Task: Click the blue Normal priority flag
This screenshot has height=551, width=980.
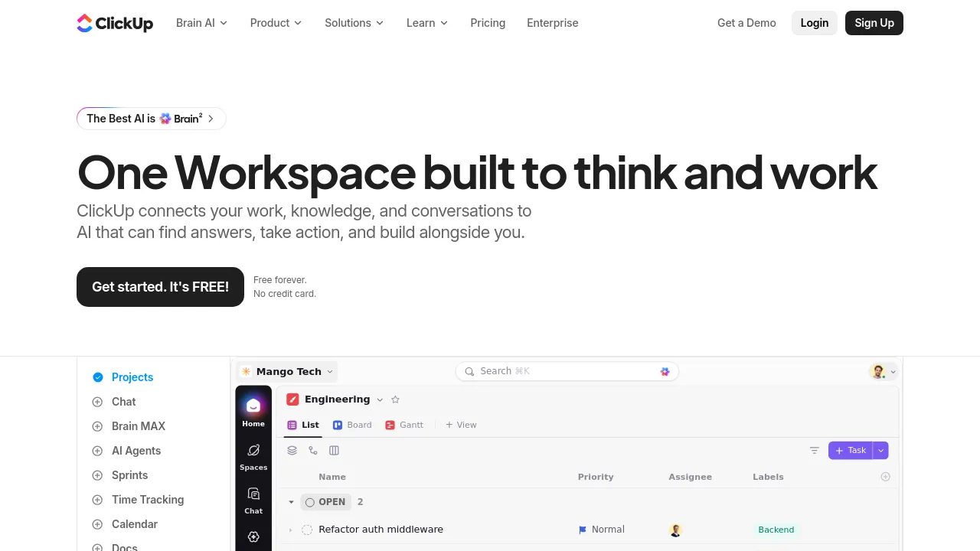Action: pos(583,530)
